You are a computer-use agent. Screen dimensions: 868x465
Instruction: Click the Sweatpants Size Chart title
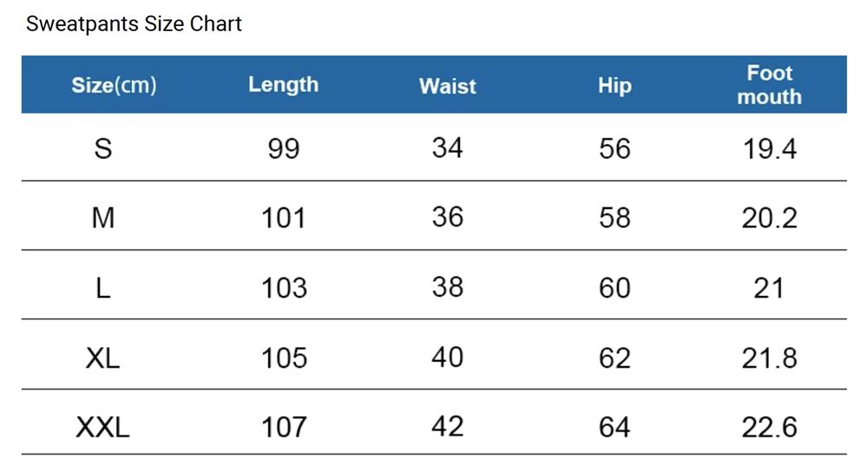point(134,23)
